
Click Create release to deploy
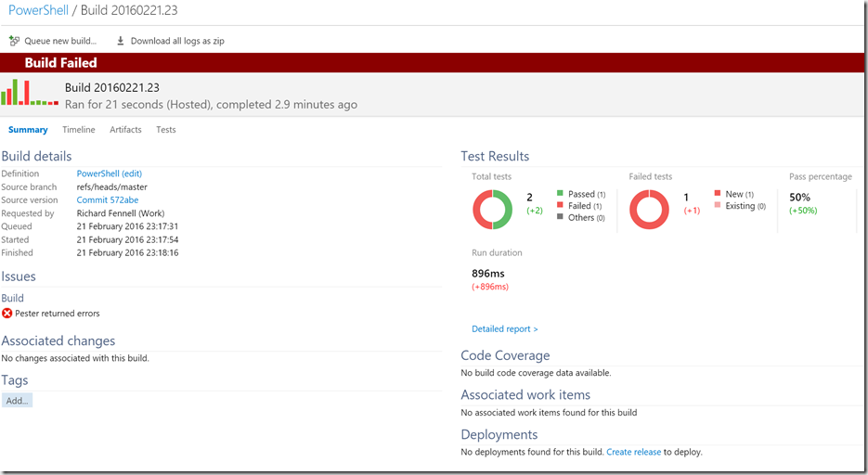[634, 452]
